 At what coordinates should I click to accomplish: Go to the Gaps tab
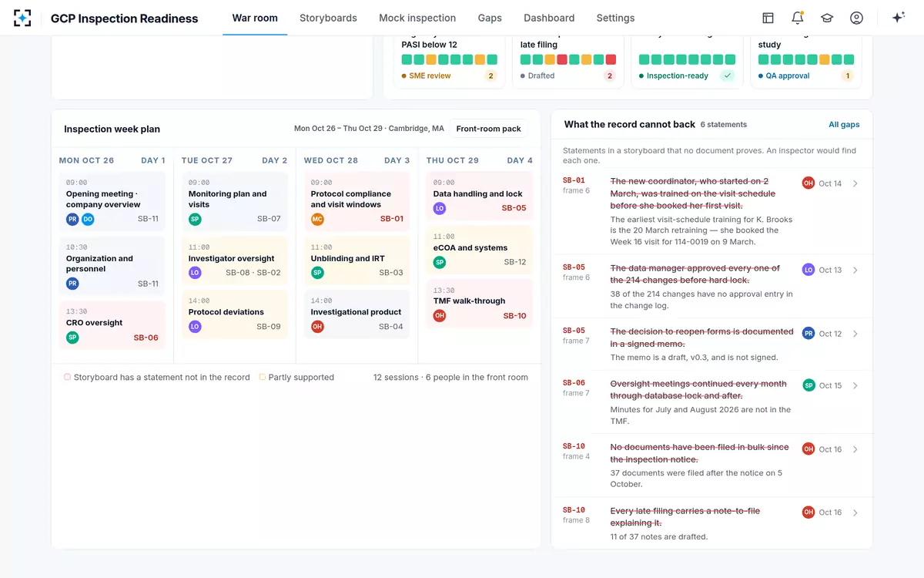pyautogui.click(x=490, y=18)
